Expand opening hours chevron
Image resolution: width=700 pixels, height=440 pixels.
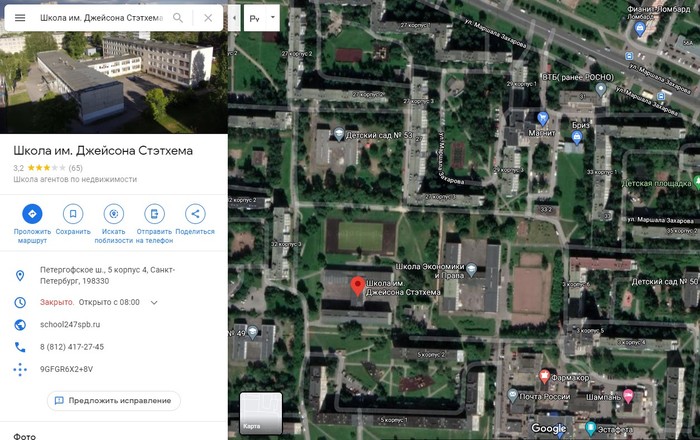pyautogui.click(x=154, y=303)
